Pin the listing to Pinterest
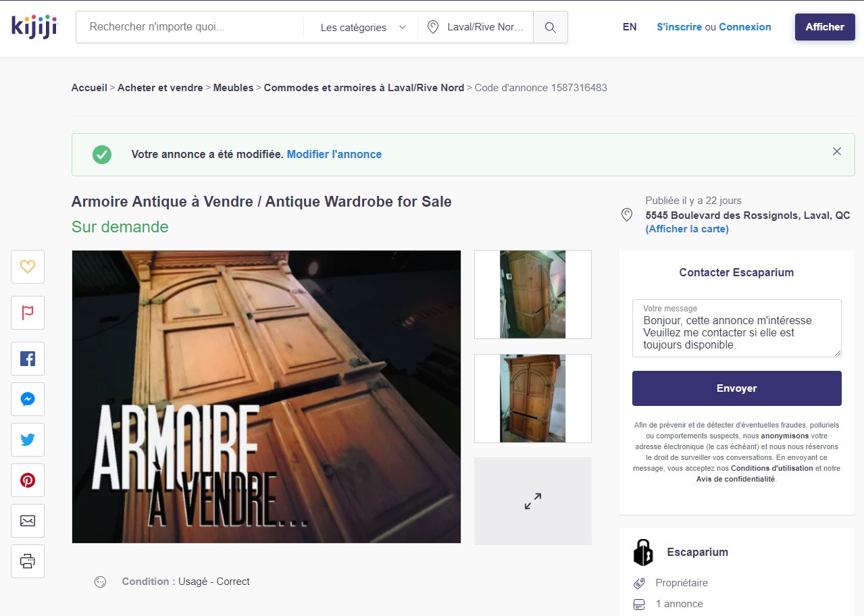The image size is (864, 616). click(27, 480)
